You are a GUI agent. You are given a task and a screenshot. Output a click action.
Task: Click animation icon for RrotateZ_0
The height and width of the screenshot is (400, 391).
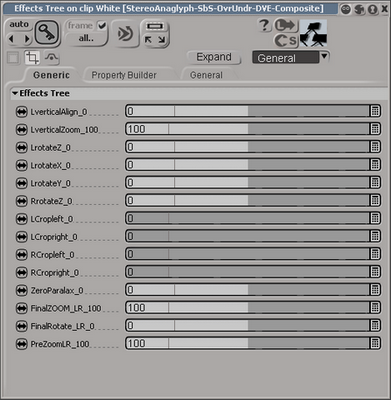click(22, 201)
